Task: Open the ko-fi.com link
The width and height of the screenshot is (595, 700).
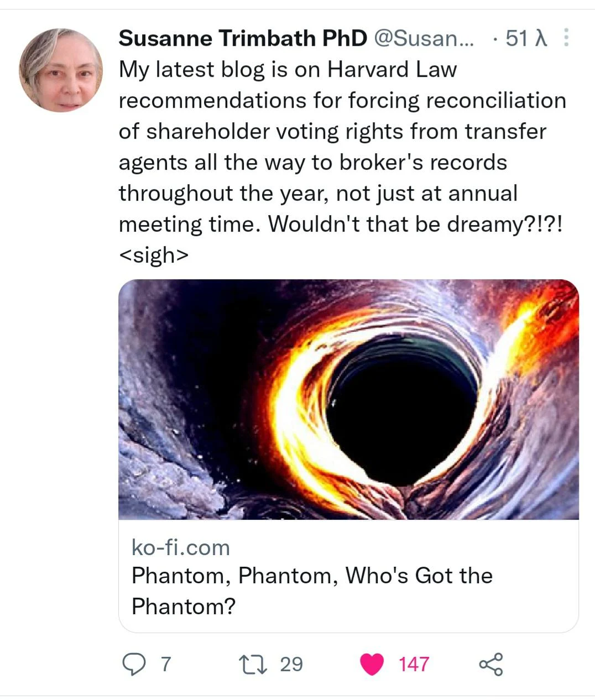Action: pos(180,548)
